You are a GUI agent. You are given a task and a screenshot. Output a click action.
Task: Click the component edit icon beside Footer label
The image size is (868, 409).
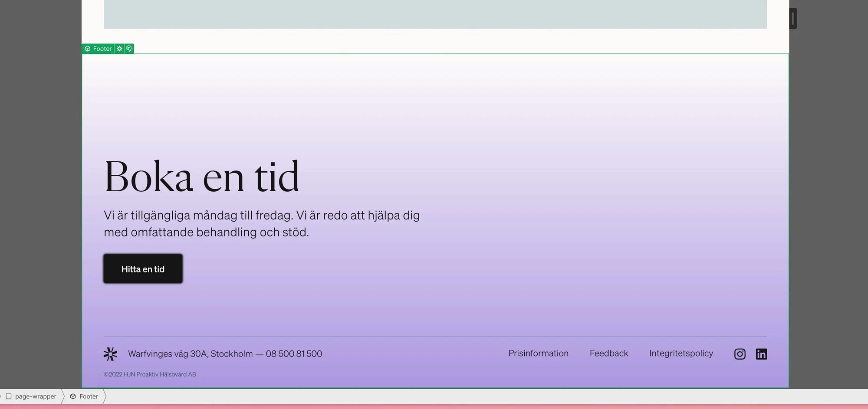click(x=129, y=49)
